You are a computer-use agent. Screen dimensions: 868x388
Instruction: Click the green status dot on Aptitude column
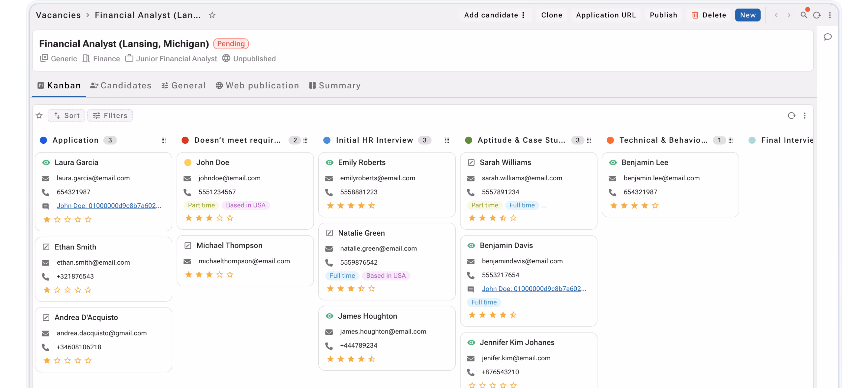(468, 140)
